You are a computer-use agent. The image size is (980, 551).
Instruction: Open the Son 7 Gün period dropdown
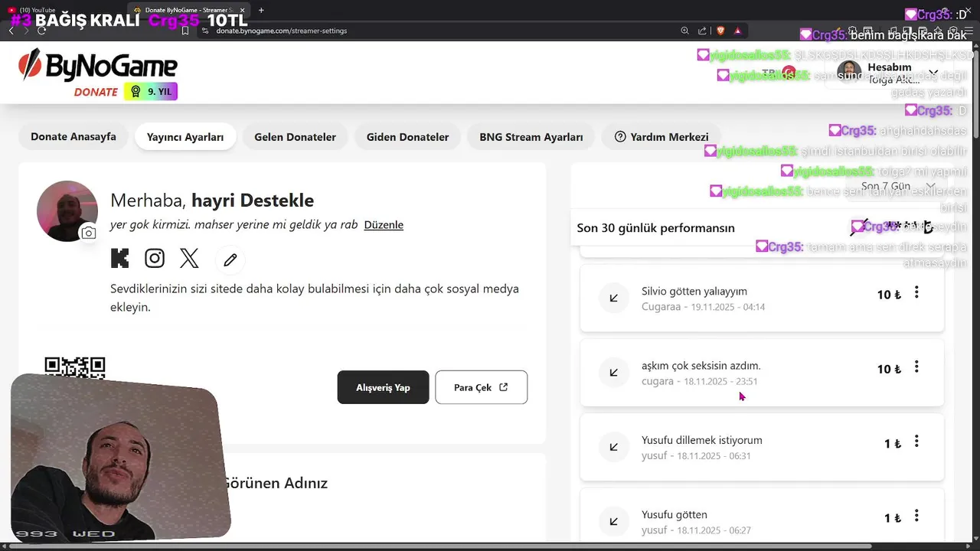click(898, 186)
